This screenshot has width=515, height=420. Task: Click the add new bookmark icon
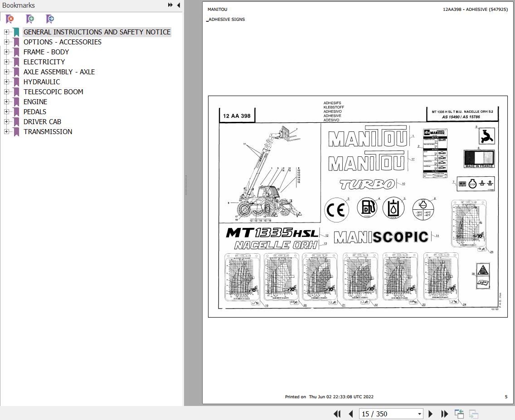coord(30,19)
